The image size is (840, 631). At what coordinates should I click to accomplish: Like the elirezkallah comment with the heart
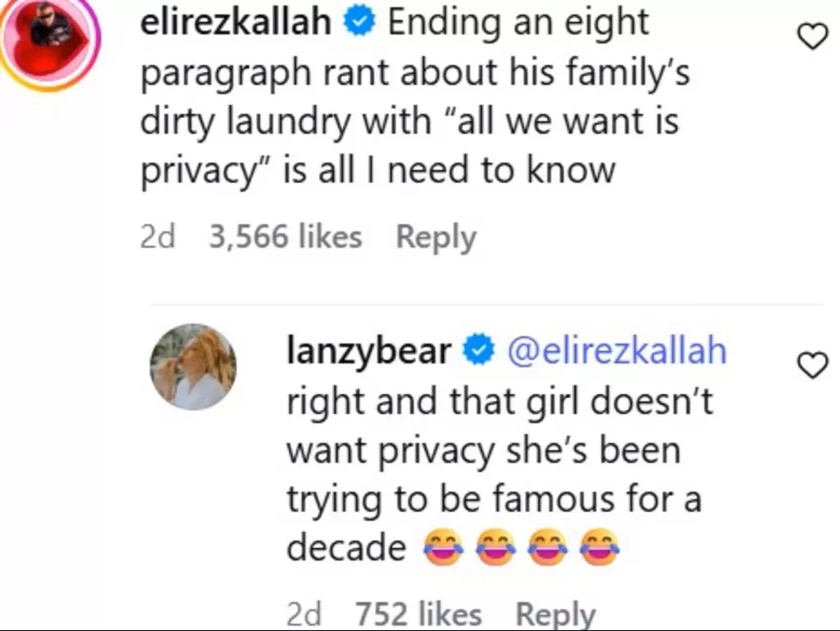point(813,36)
